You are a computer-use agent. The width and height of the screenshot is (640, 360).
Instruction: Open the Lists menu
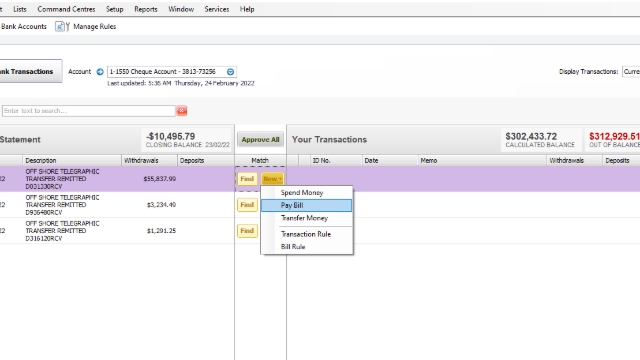pyautogui.click(x=20, y=9)
